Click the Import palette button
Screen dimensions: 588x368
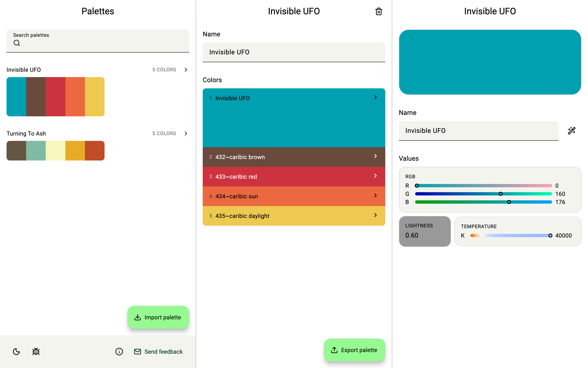point(158,317)
